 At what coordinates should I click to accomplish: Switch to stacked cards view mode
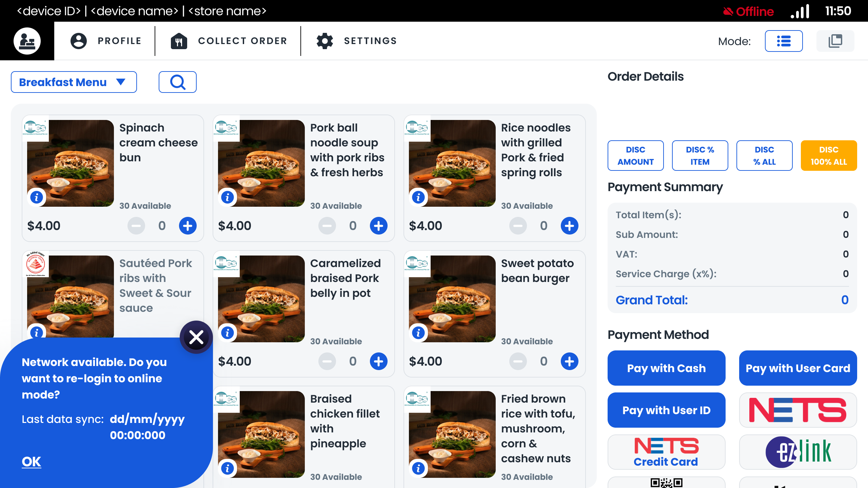pos(835,41)
